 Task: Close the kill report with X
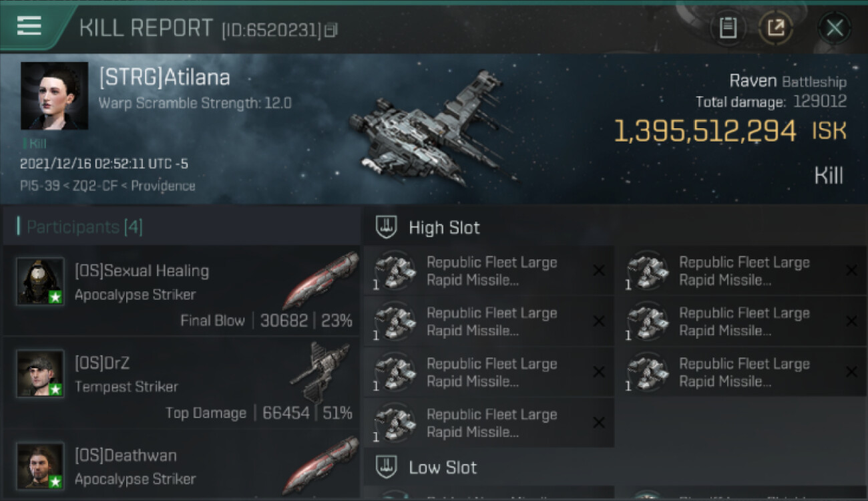[x=835, y=28]
